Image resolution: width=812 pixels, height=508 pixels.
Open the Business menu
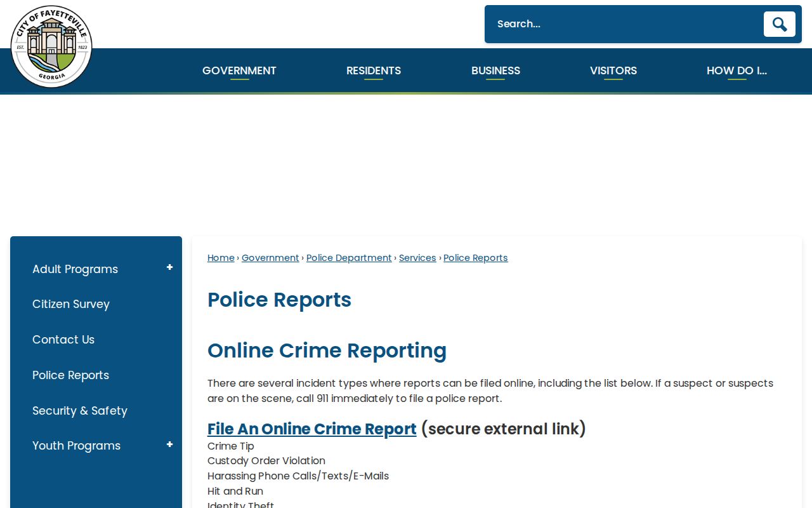[x=495, y=70]
